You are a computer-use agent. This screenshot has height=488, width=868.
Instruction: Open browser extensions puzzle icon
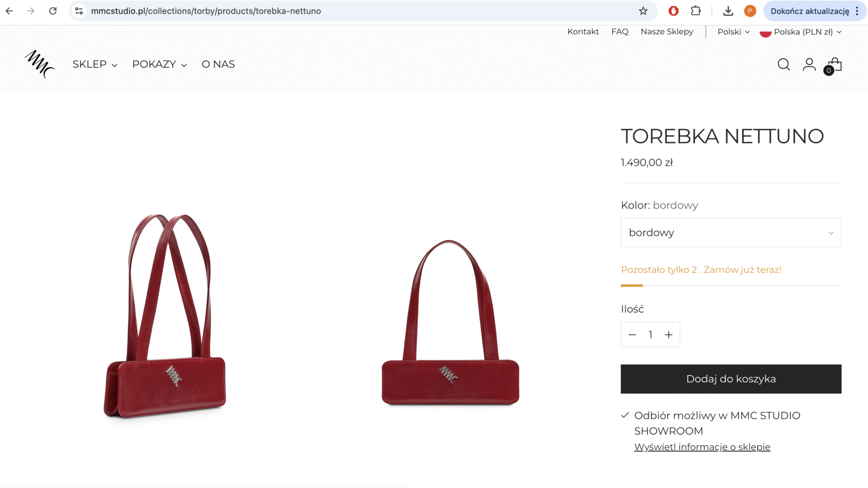click(x=696, y=11)
